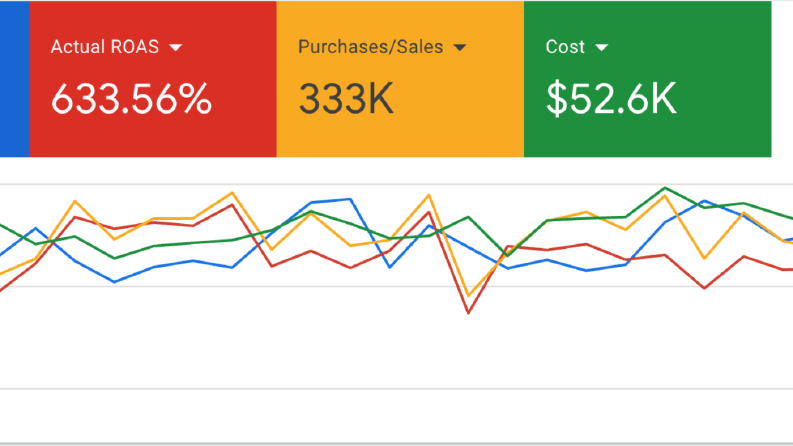The height and width of the screenshot is (446, 793).
Task: Select the orange Purchases/Sales scorecard
Action: [400, 79]
